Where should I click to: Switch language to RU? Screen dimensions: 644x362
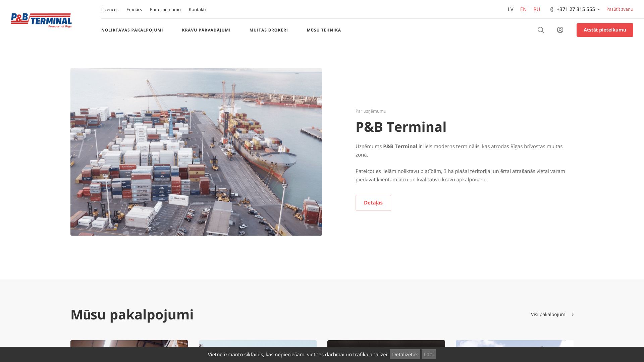click(537, 9)
